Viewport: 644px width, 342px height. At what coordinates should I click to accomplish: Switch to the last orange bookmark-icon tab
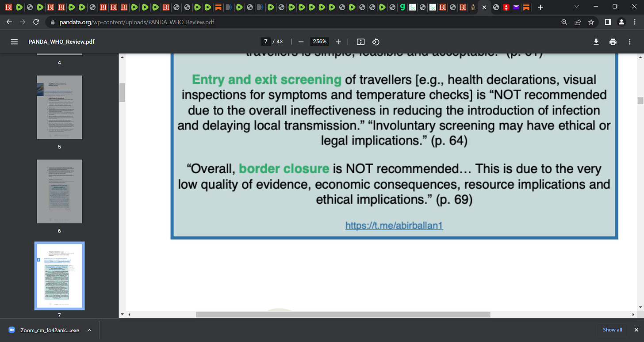(x=526, y=7)
